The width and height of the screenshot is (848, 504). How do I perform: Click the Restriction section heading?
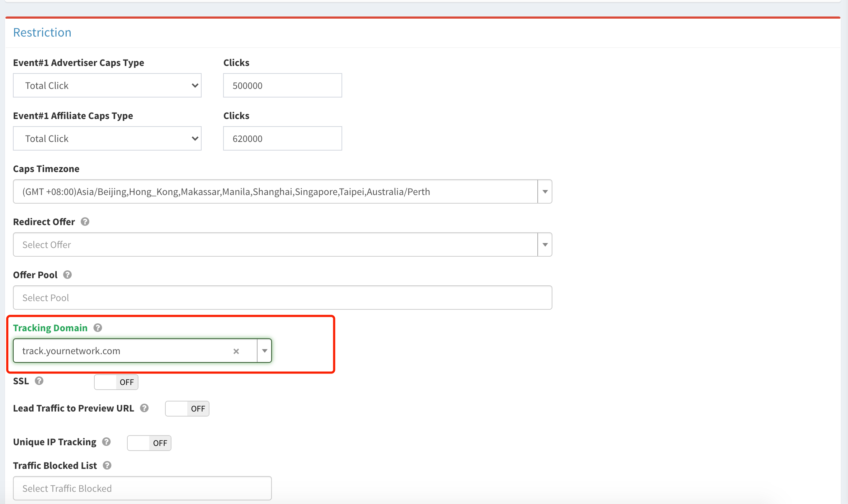[42, 32]
